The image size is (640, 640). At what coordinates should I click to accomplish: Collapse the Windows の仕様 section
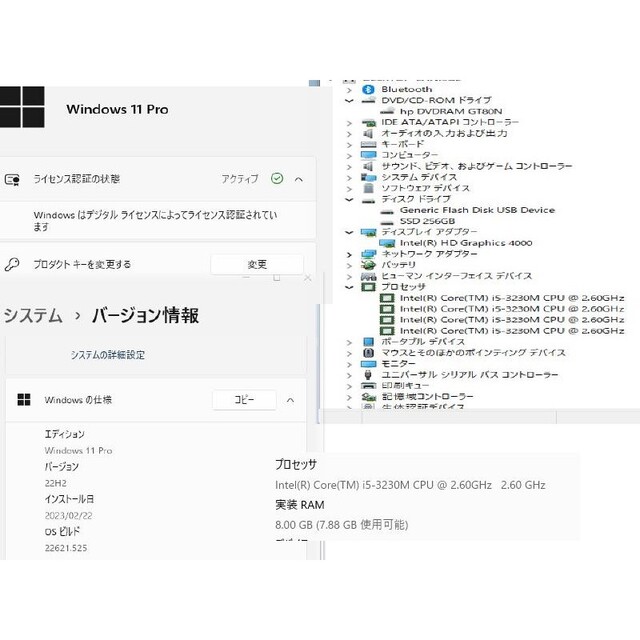[290, 400]
